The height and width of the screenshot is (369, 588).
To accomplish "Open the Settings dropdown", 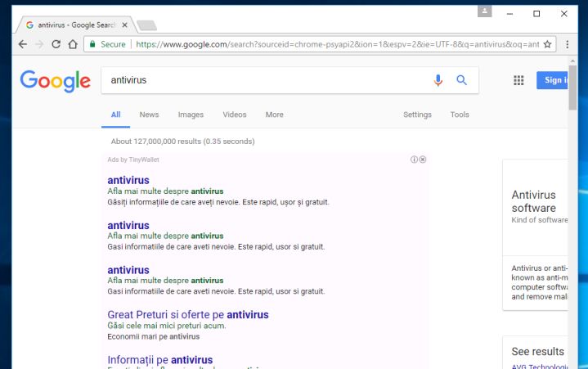I will pos(417,115).
